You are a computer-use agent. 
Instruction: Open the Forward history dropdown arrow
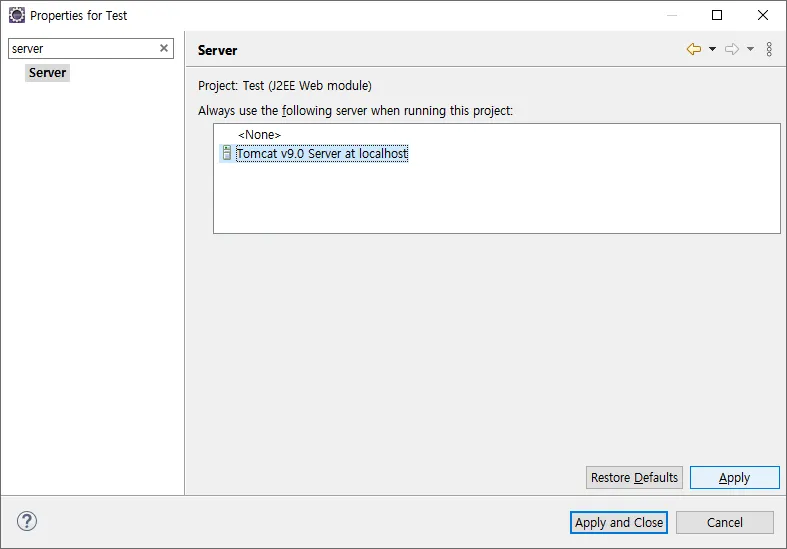click(750, 49)
